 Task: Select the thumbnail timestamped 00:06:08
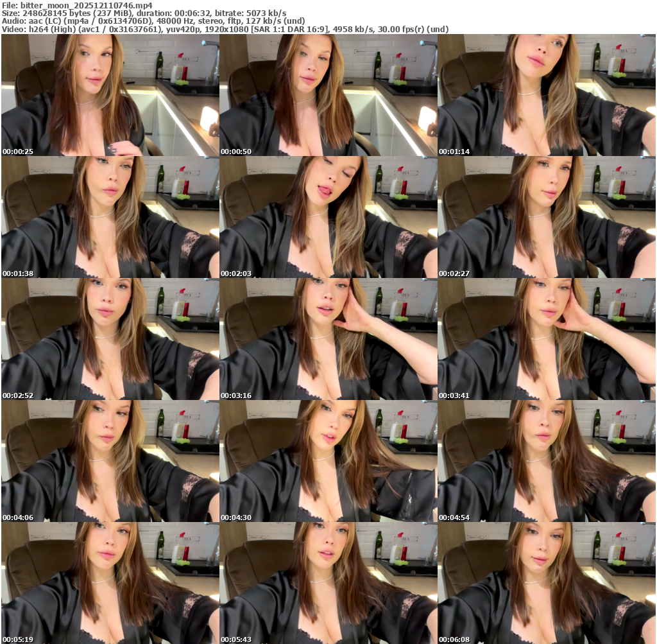(547, 583)
